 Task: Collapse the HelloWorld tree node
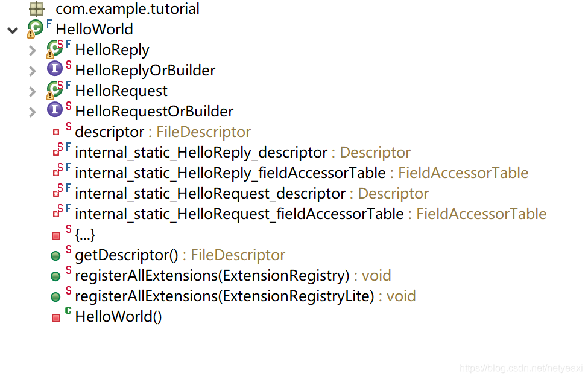[x=13, y=30]
